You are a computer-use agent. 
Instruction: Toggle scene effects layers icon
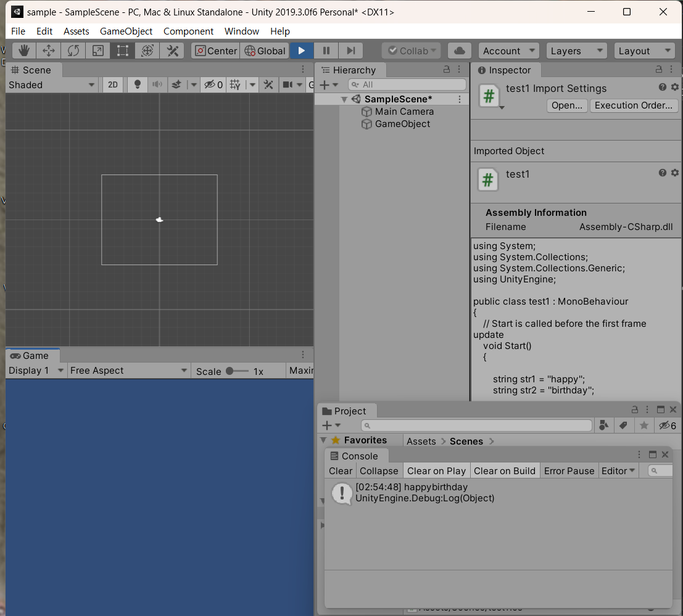[x=176, y=84]
